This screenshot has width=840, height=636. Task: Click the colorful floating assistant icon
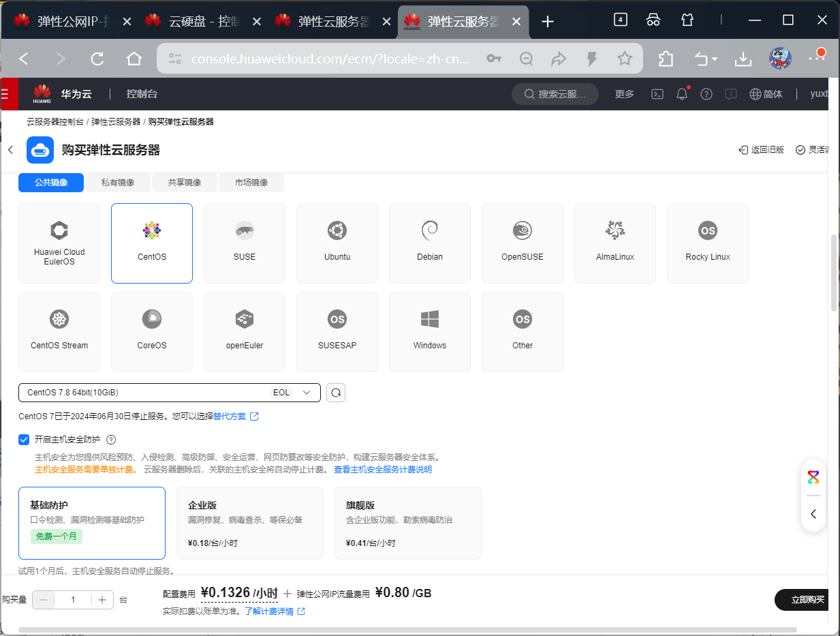[813, 477]
